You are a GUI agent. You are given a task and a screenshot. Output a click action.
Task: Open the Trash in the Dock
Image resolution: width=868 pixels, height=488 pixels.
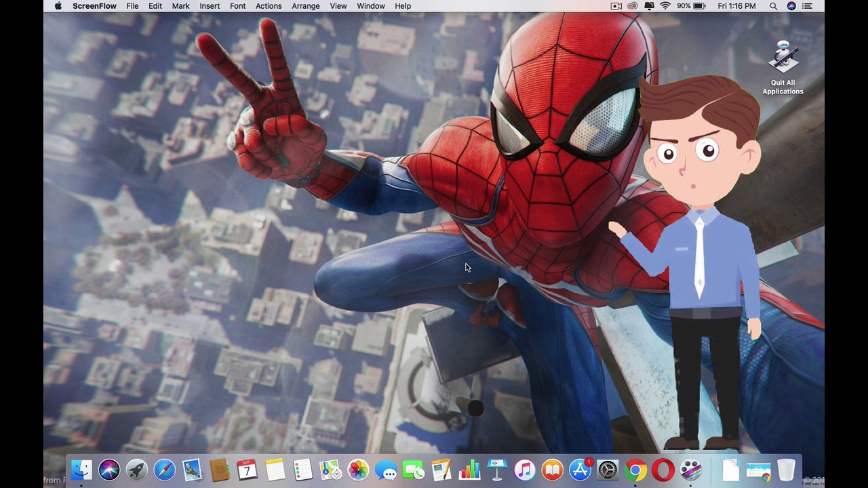[x=786, y=470]
